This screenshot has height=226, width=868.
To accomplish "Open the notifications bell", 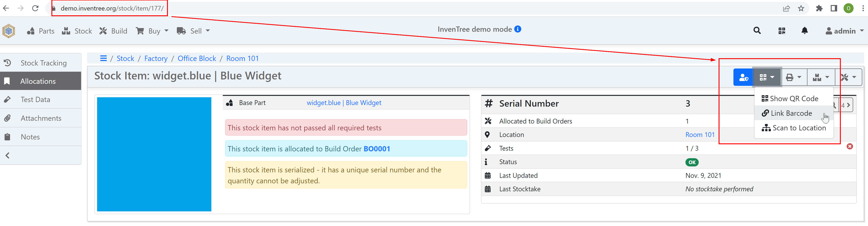I will click(x=804, y=31).
